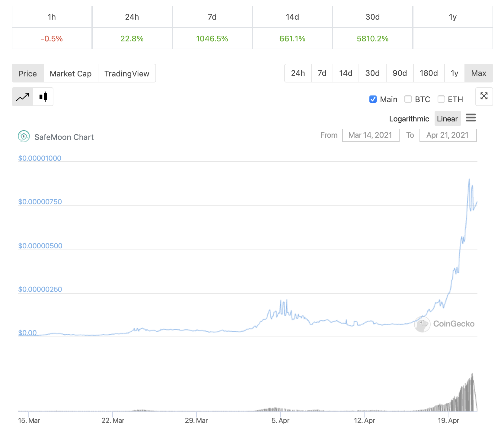Click the 12. Apr date label
Screen dimensions: 504x435
click(x=364, y=420)
